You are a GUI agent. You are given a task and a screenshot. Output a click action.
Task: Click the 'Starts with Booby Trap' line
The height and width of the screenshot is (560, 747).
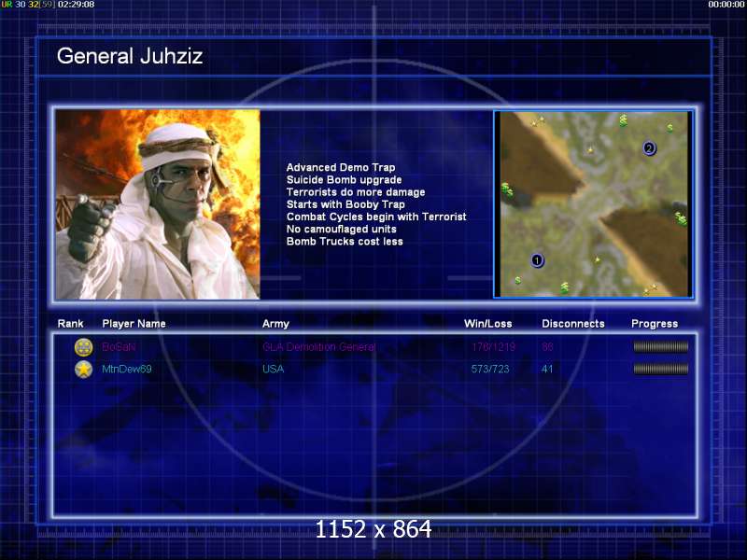(345, 204)
